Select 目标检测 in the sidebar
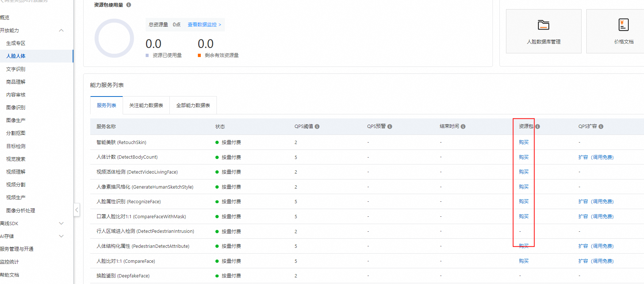 coord(16,146)
